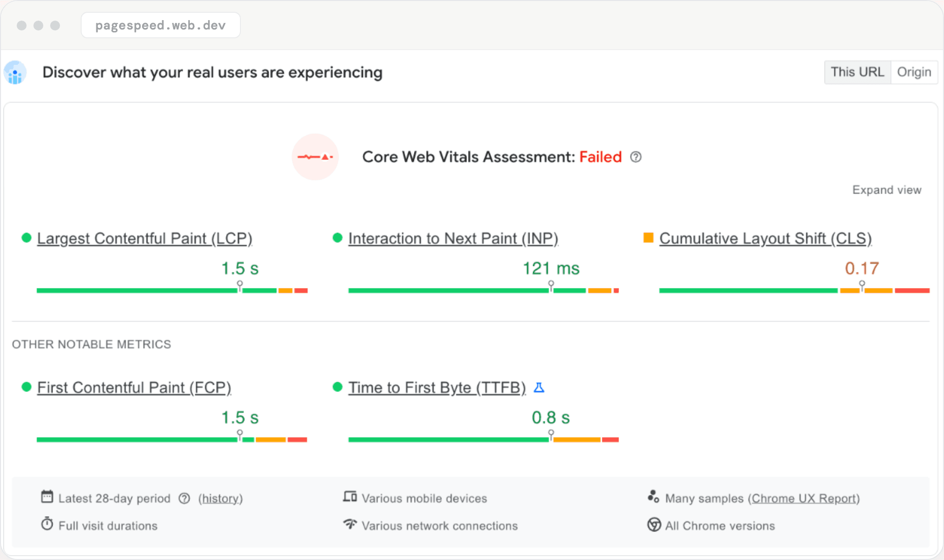The height and width of the screenshot is (560, 944).
Task: Click the mobile devices icon
Action: point(350,497)
